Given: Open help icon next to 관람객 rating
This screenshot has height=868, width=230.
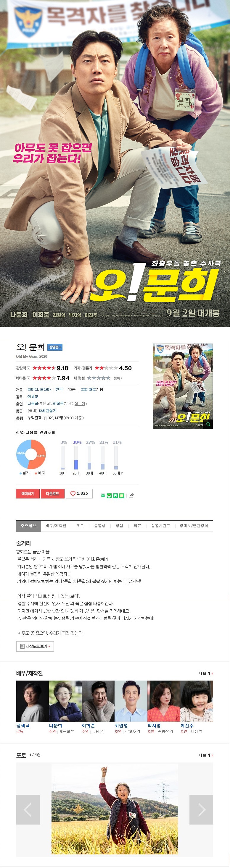Looking at the screenshot, I should pos(28,368).
